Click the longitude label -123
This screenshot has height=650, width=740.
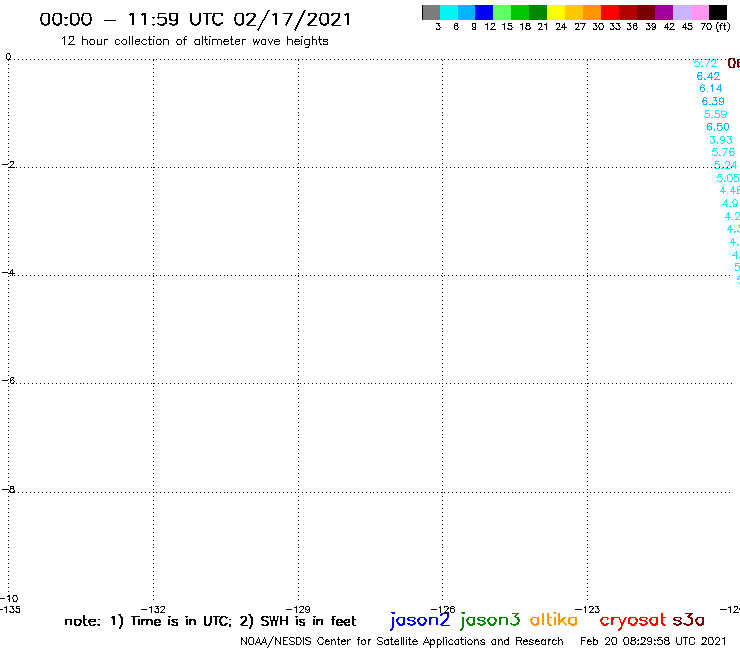click(x=588, y=609)
